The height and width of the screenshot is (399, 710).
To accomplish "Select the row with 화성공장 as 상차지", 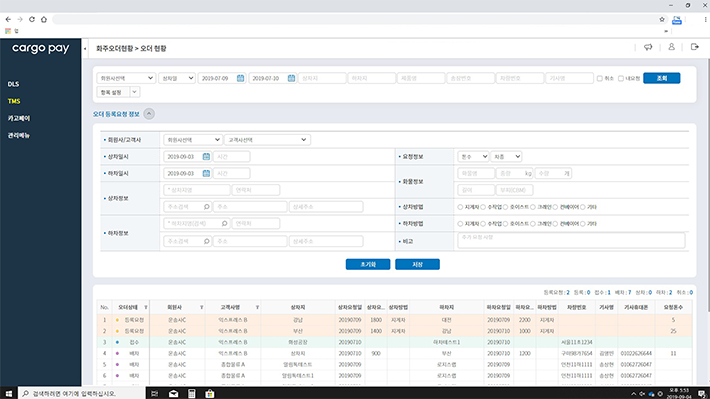I will [394, 342].
